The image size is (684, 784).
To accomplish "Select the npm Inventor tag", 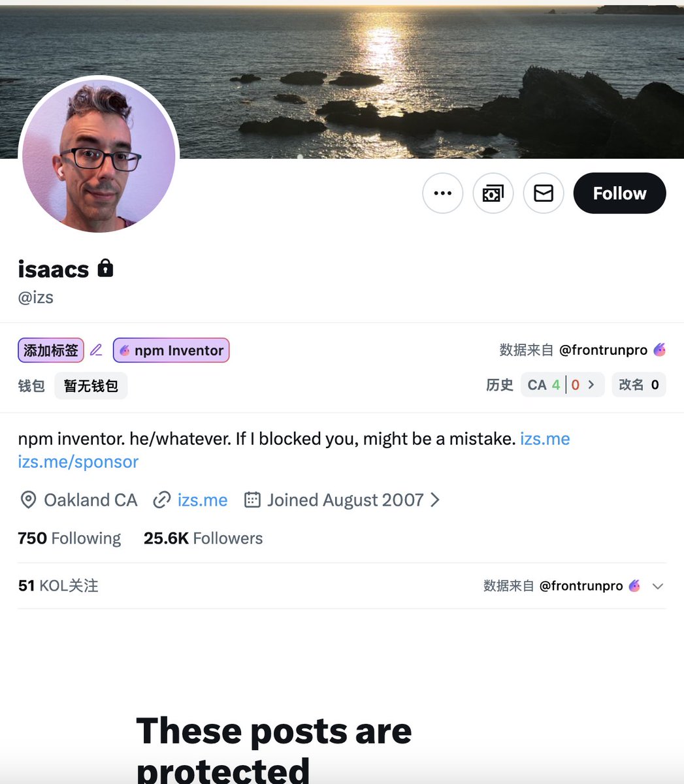I will [x=171, y=350].
